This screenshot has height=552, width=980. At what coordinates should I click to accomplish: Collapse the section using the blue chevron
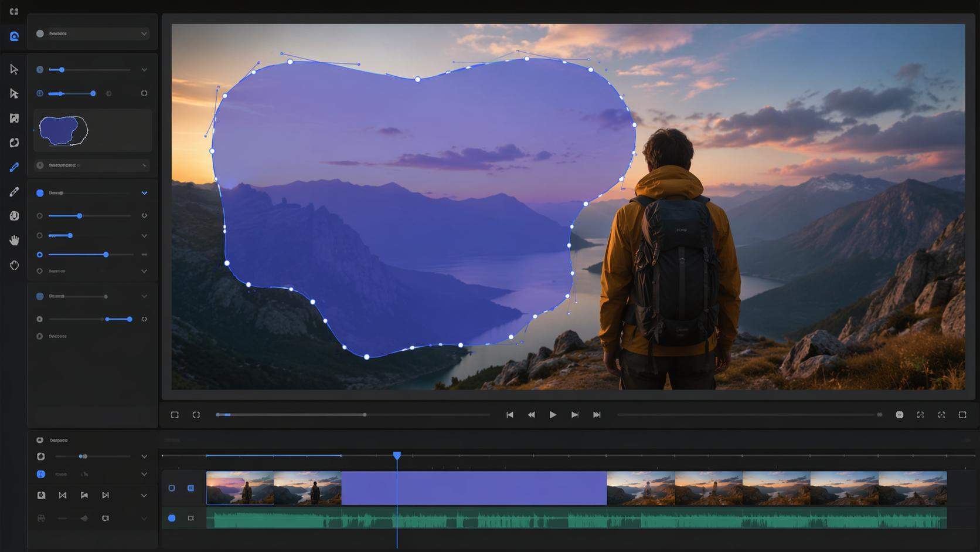pos(144,193)
